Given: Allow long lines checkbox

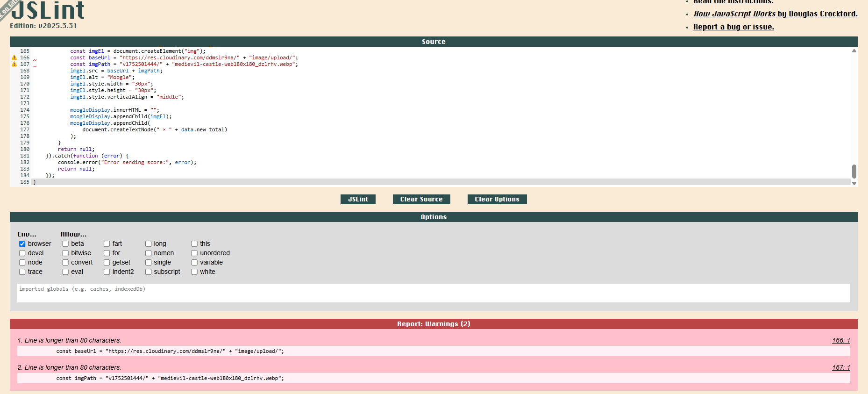Looking at the screenshot, I should click(148, 244).
